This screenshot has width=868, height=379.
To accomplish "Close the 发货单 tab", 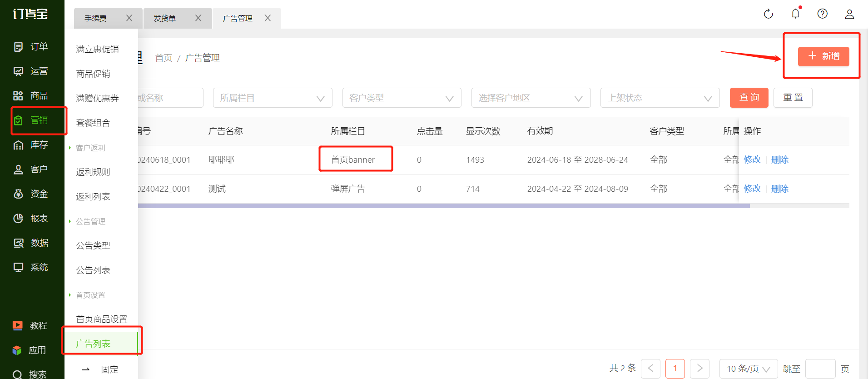I will point(198,18).
